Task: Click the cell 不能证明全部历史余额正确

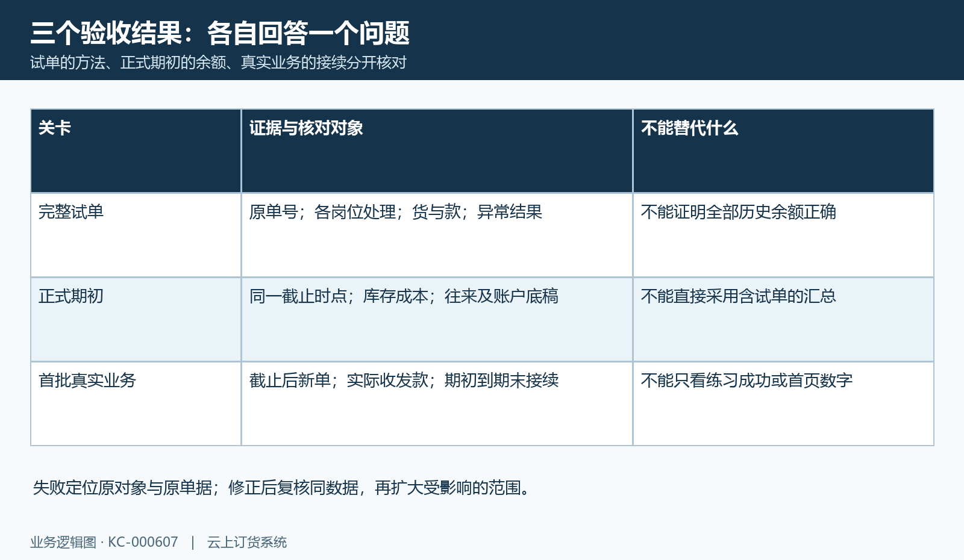Action: [783, 235]
